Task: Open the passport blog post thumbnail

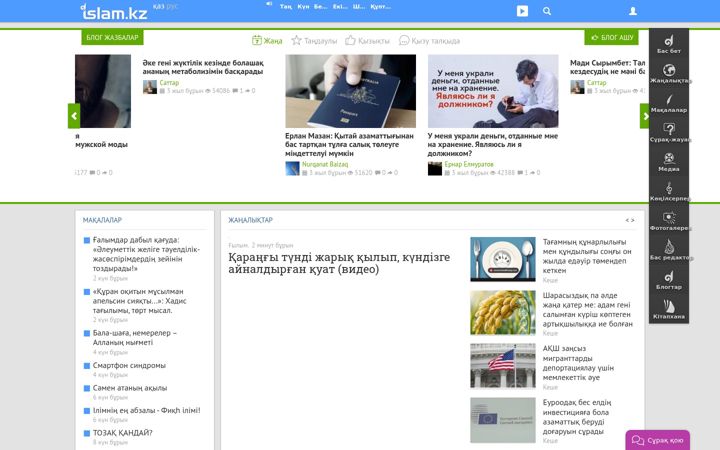Action: click(x=350, y=91)
